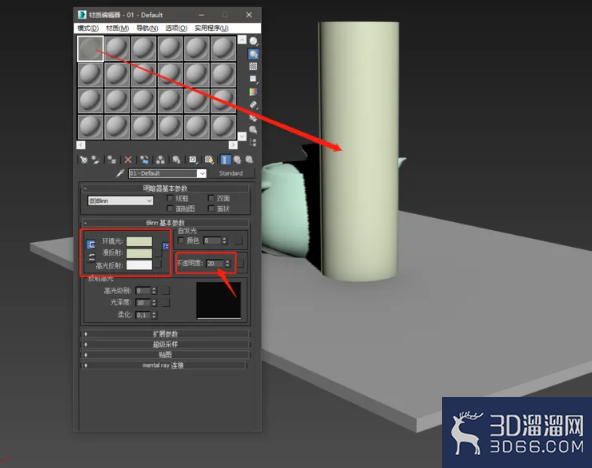The width and height of the screenshot is (592, 468).
Task: Click the Go to Parent icon
Action: tap(237, 160)
